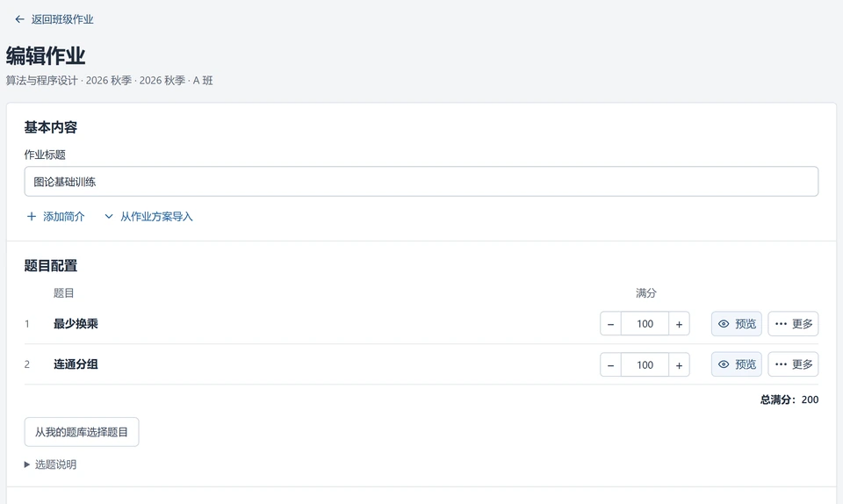Click 从我的题库选择题目 button
Screen dimensions: 843x504
[81, 432]
